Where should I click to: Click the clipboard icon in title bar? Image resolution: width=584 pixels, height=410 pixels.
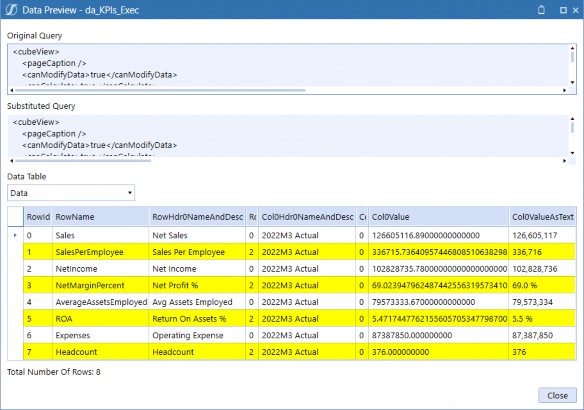541,10
